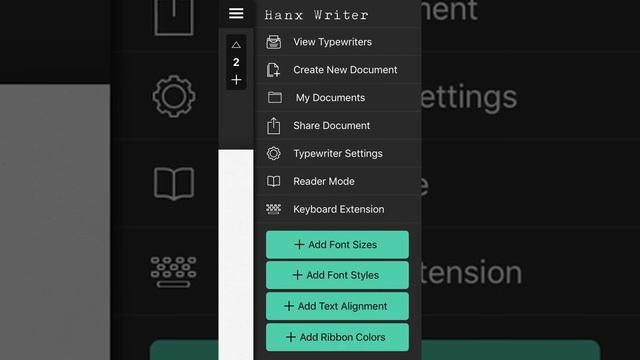Viewport: 640px width, 360px height.
Task: Select Create New Document
Action: coord(338,70)
